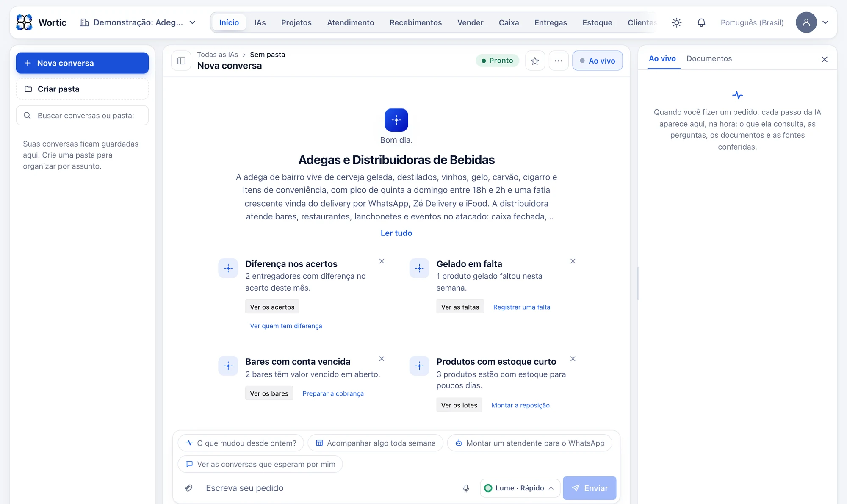Start voice input with the microphone

point(466,488)
